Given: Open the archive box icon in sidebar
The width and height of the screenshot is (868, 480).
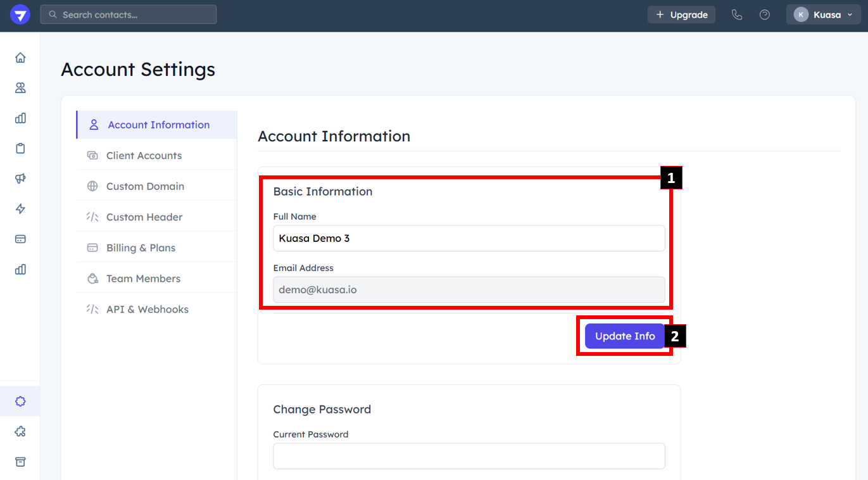Looking at the screenshot, I should pyautogui.click(x=20, y=462).
